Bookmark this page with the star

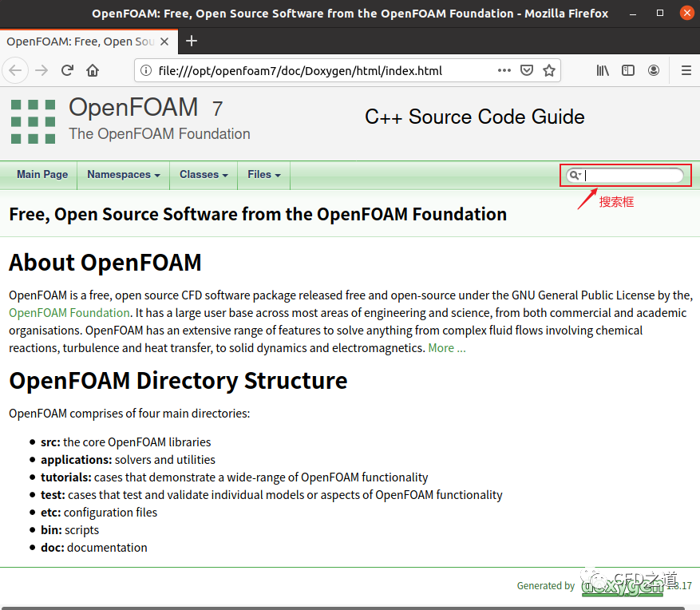[549, 70]
